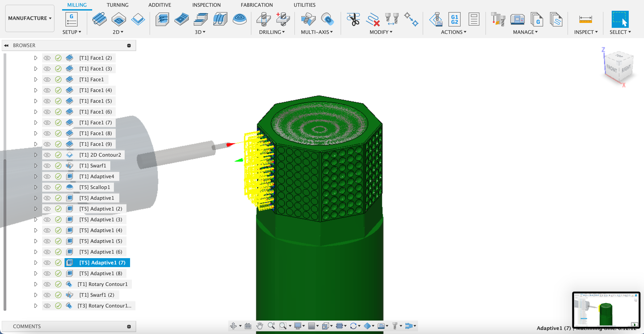Viewport: 644px width, 334px height.
Task: Select the Multi-Axis Swarf icon
Action: point(308,19)
